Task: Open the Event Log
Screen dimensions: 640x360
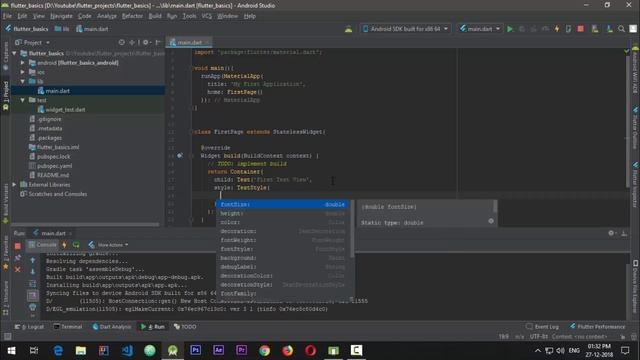Action: (x=542, y=327)
